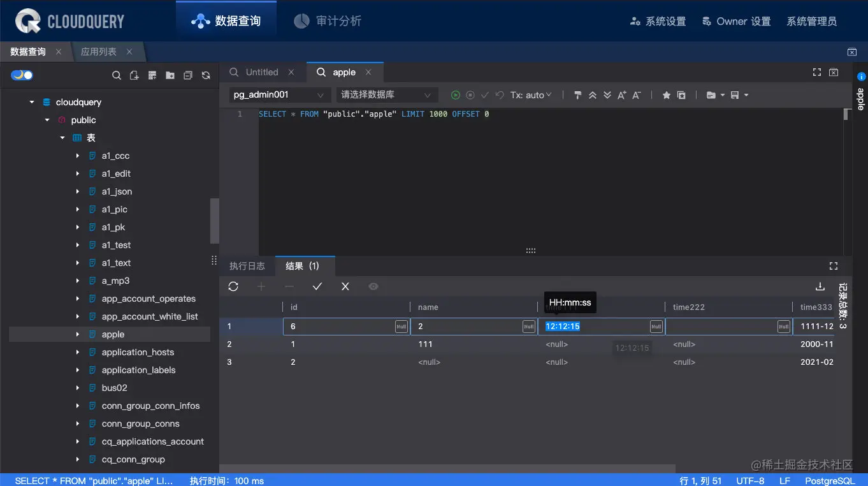Image resolution: width=868 pixels, height=486 pixels.
Task: Expand the a1_ccc table node
Action: tap(78, 156)
